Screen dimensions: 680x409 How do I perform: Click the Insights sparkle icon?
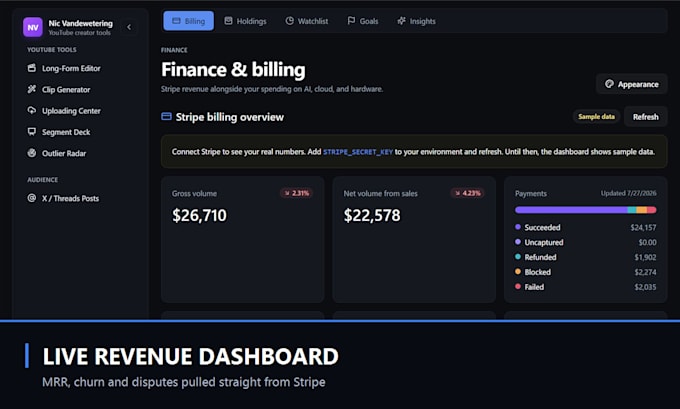point(402,21)
